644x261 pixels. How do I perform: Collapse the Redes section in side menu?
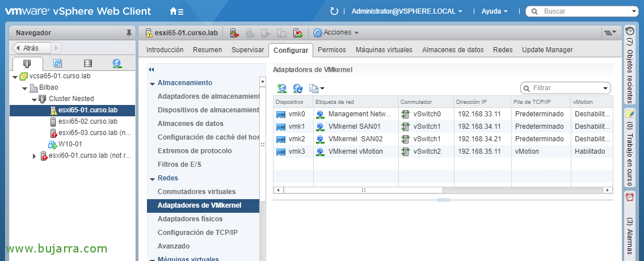153,178
